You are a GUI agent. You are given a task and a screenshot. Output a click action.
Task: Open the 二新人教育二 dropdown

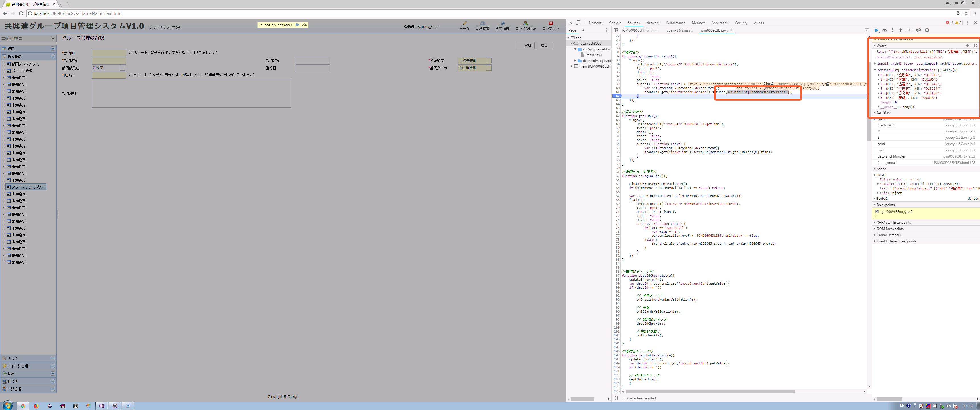point(28,38)
